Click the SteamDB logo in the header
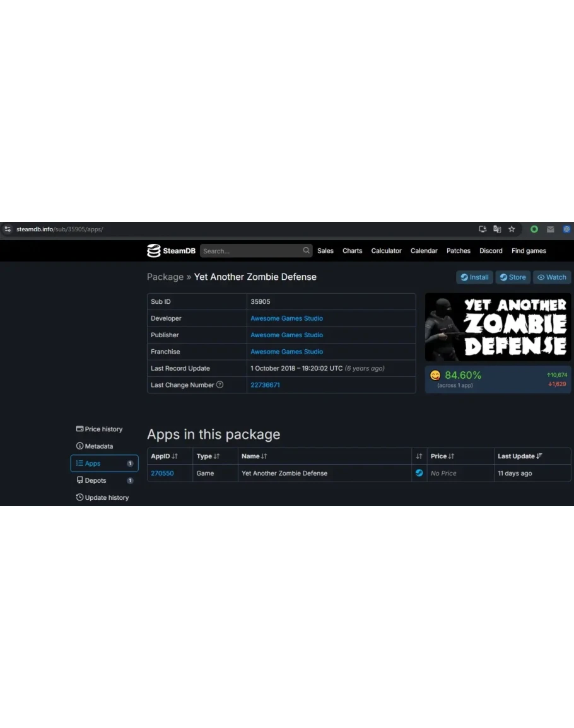 171,251
